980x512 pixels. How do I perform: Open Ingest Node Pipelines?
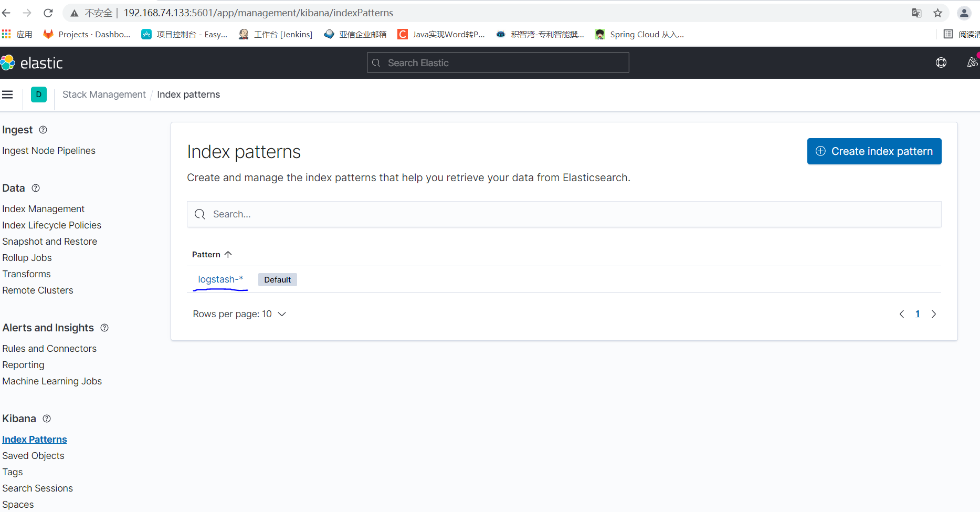point(49,151)
